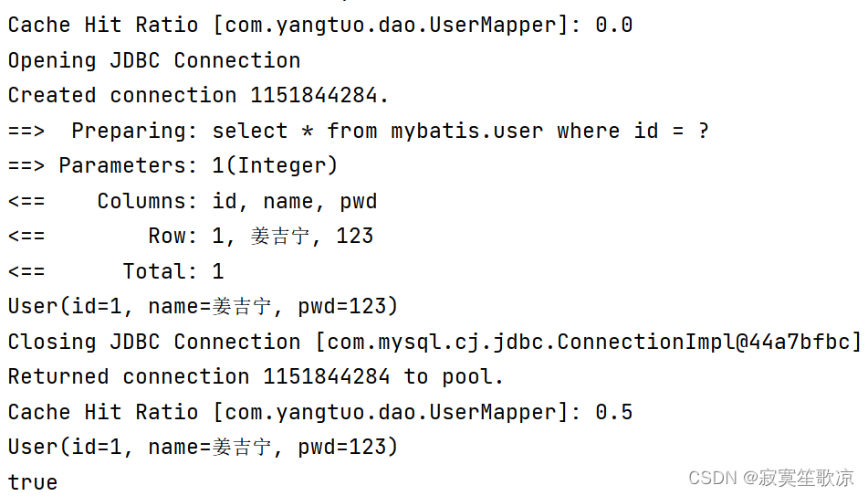Click the Total 1 line
This screenshot has width=868, height=496.
coord(116,271)
